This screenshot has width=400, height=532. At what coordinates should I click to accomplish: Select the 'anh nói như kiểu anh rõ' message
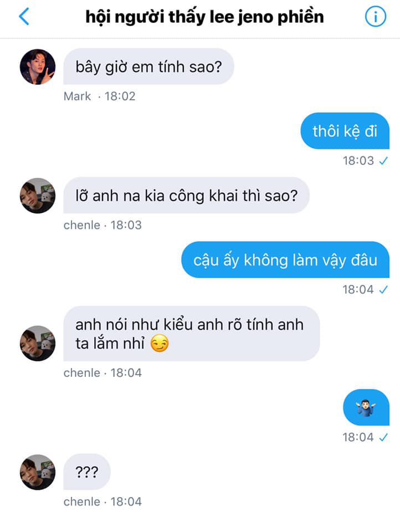(x=192, y=334)
